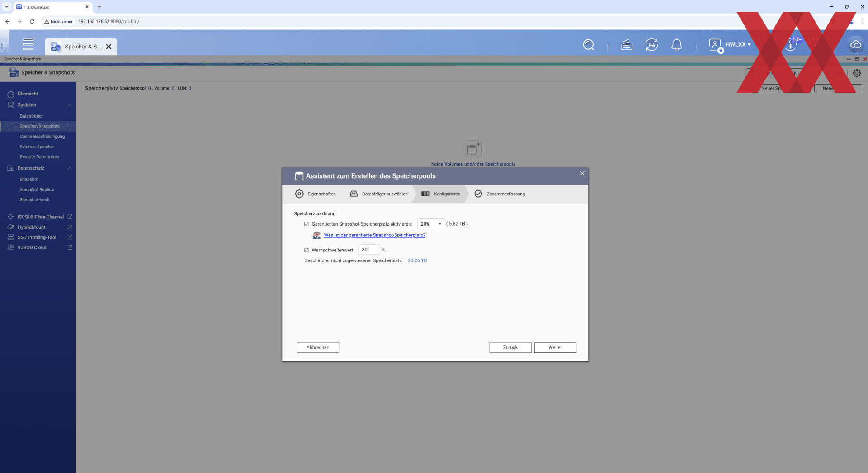Collapse the Datenschutz sidebar section chevron
The height and width of the screenshot is (473, 868).
pos(70,168)
